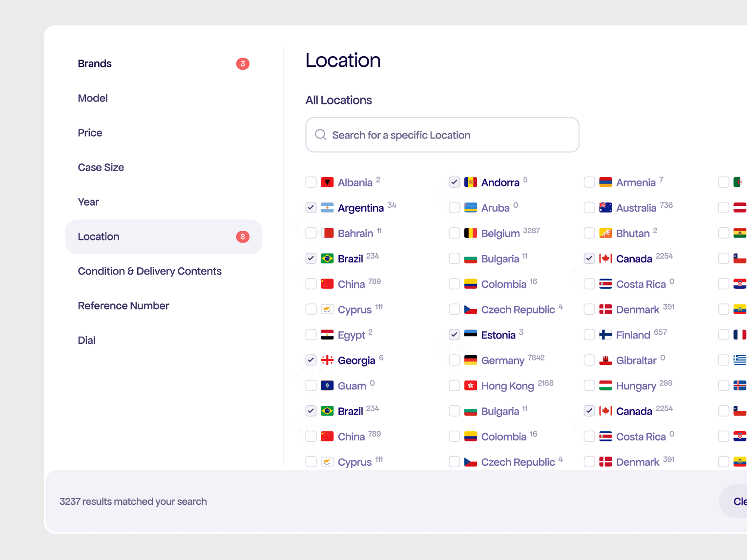The height and width of the screenshot is (560, 747).
Task: Select Brands in the sidebar
Action: 95,63
